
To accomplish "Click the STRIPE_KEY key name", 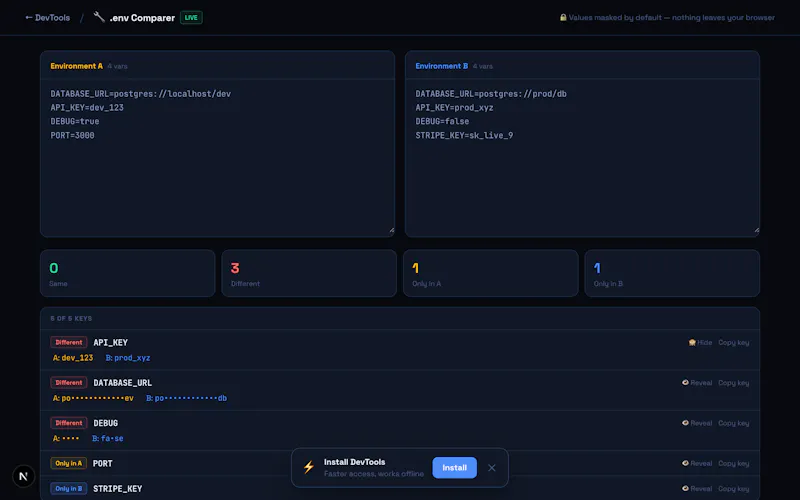I will pos(118,488).
